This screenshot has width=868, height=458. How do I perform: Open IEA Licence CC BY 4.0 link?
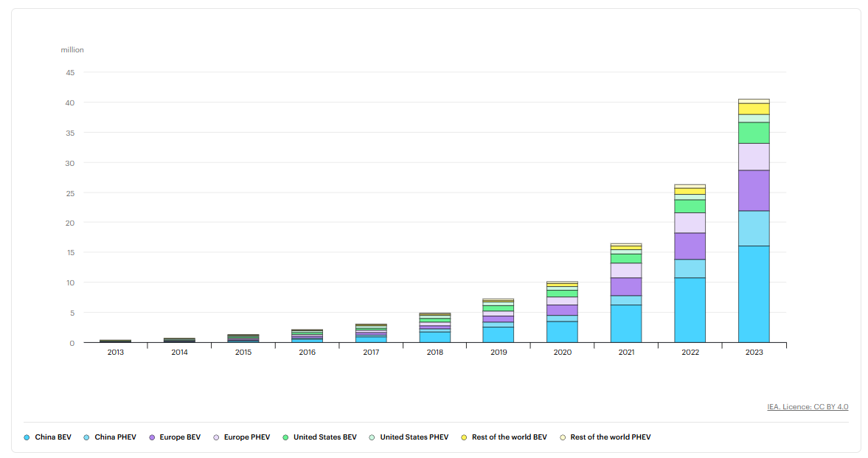coord(808,407)
